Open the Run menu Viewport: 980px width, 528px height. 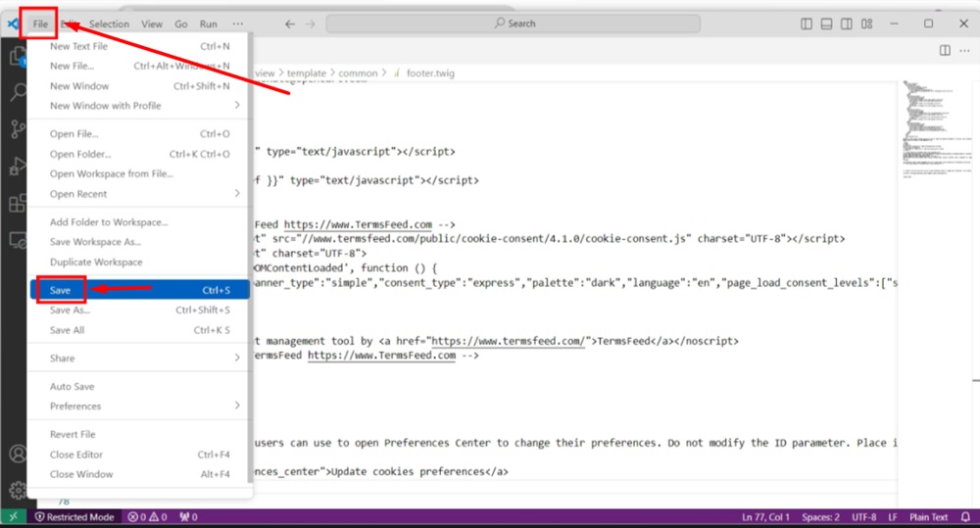208,24
